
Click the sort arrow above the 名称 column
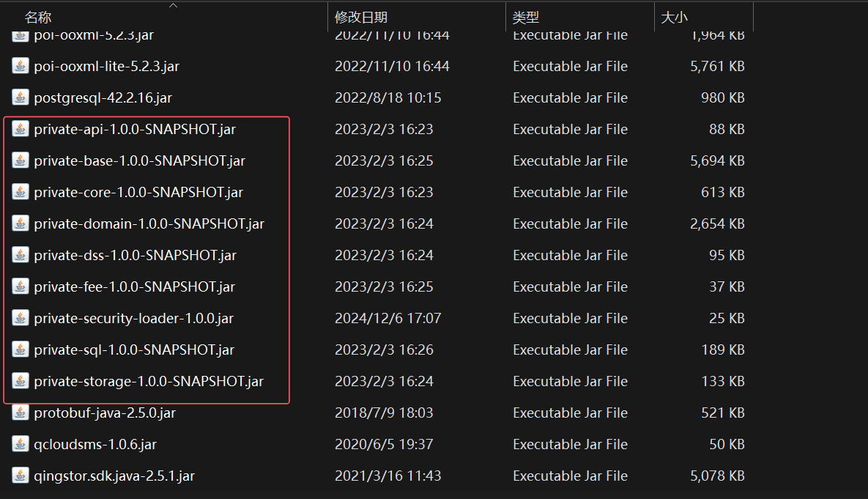173,6
